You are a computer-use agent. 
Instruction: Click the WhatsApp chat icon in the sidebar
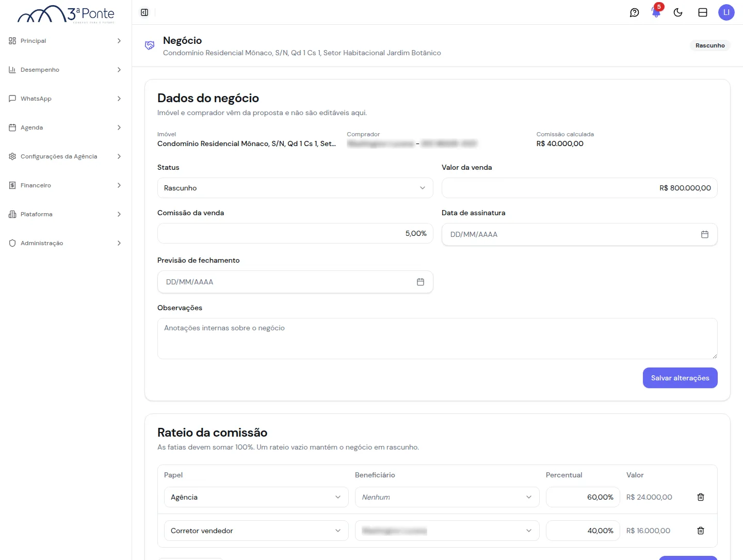pos(12,99)
